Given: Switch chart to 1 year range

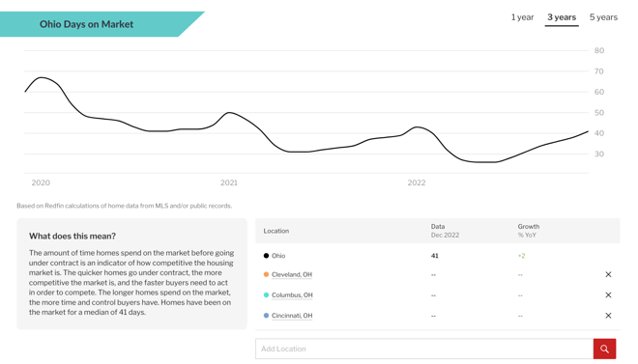Looking at the screenshot, I should [x=522, y=17].
